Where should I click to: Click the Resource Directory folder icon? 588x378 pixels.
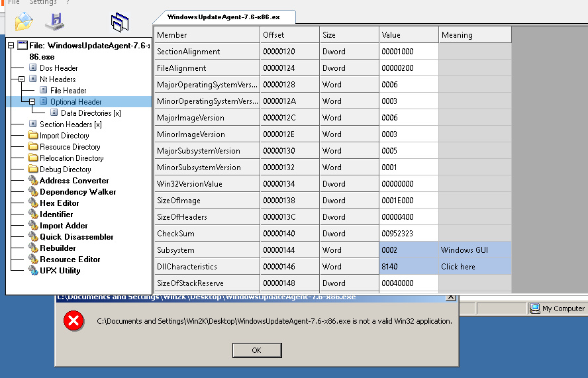point(33,146)
